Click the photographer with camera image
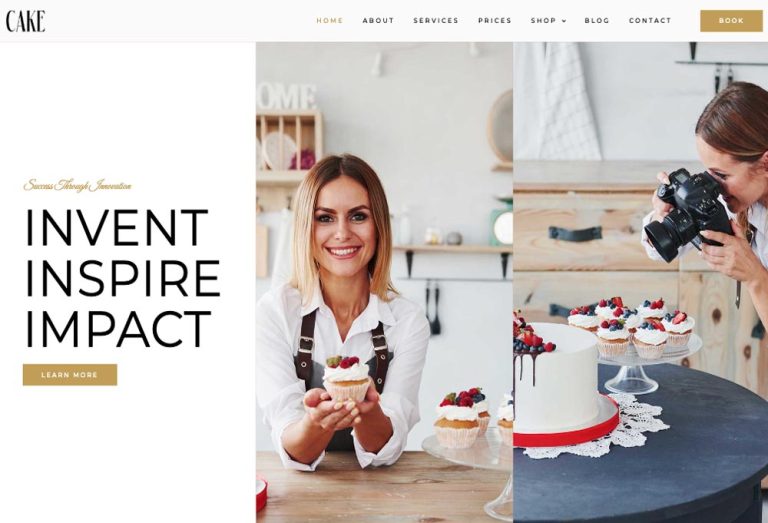Screen dimensions: 768x523 click(641, 282)
